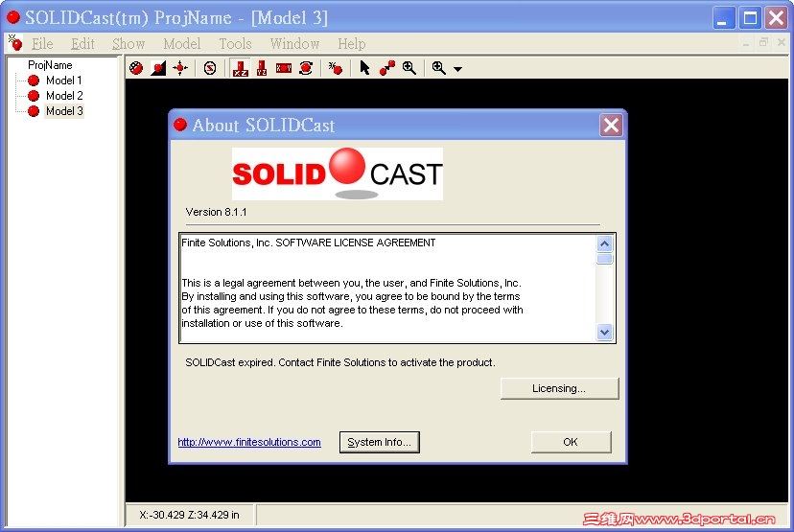This screenshot has width=794, height=532.
Task: Click the sparkle red ball toolbar icon
Action: (x=336, y=68)
